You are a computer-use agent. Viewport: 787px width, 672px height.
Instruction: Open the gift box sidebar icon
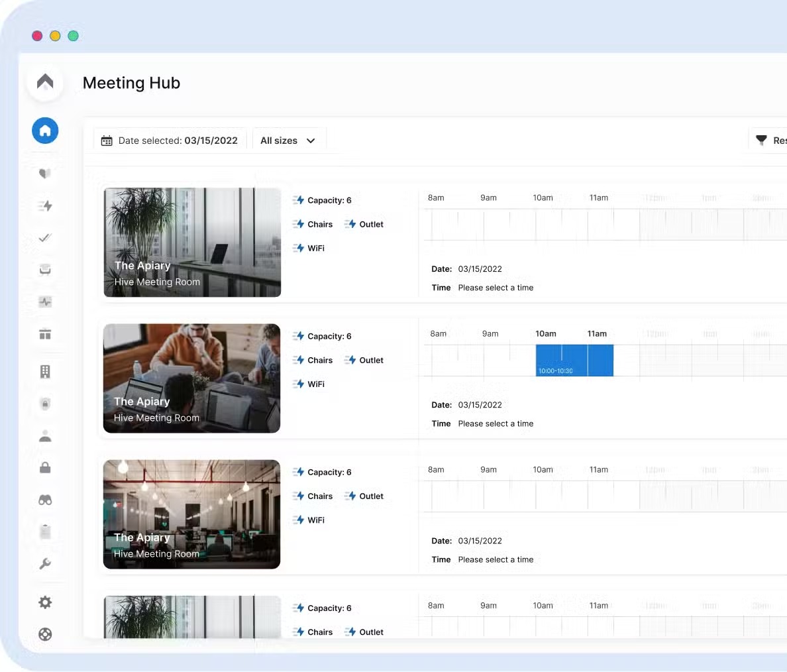click(45, 334)
